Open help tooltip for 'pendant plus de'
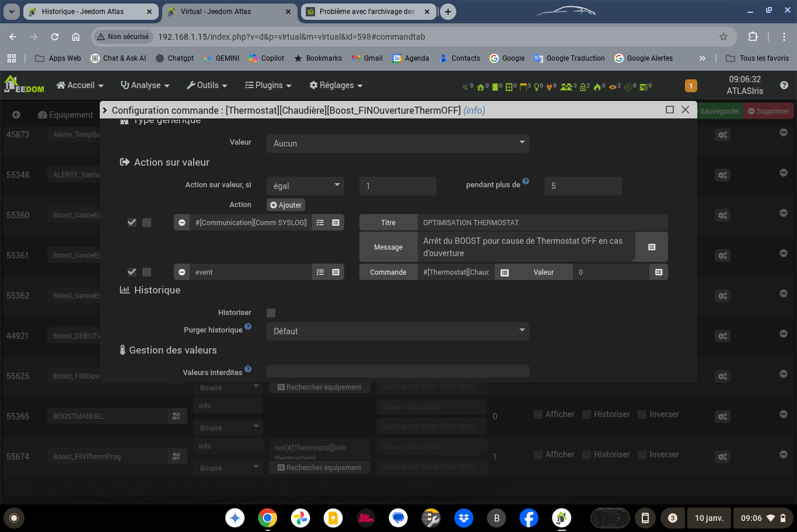The height and width of the screenshot is (532, 797). pos(526,181)
